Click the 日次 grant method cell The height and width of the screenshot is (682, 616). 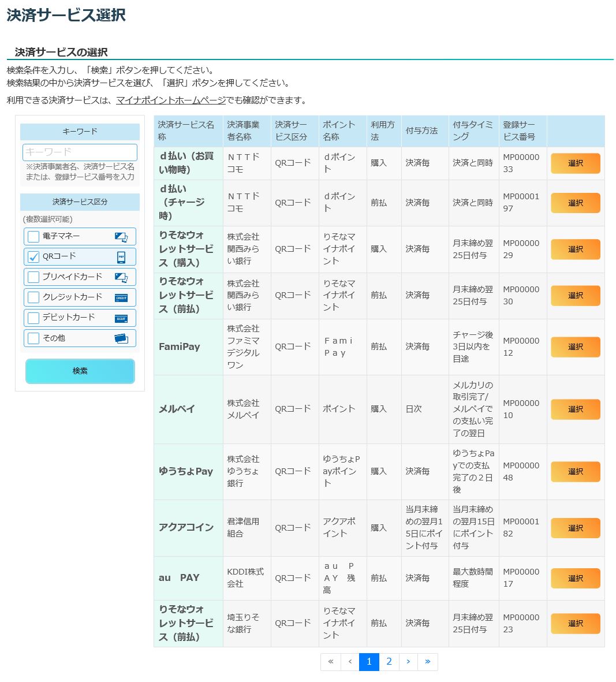point(425,409)
